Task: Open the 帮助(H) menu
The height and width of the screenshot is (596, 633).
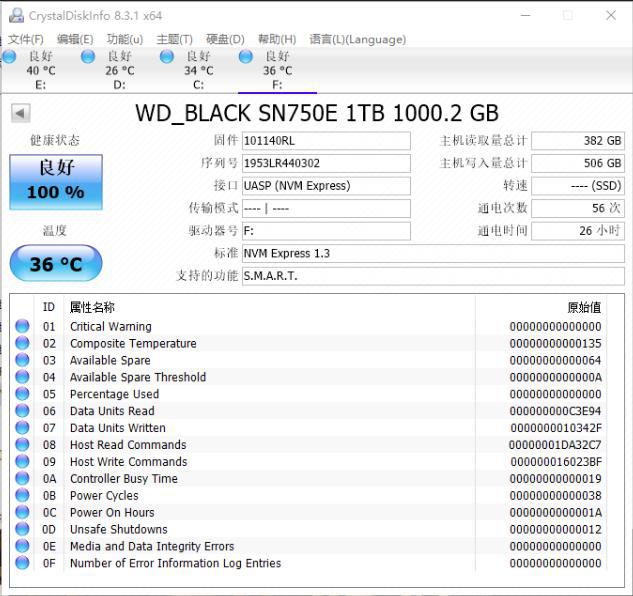Action: (277, 39)
